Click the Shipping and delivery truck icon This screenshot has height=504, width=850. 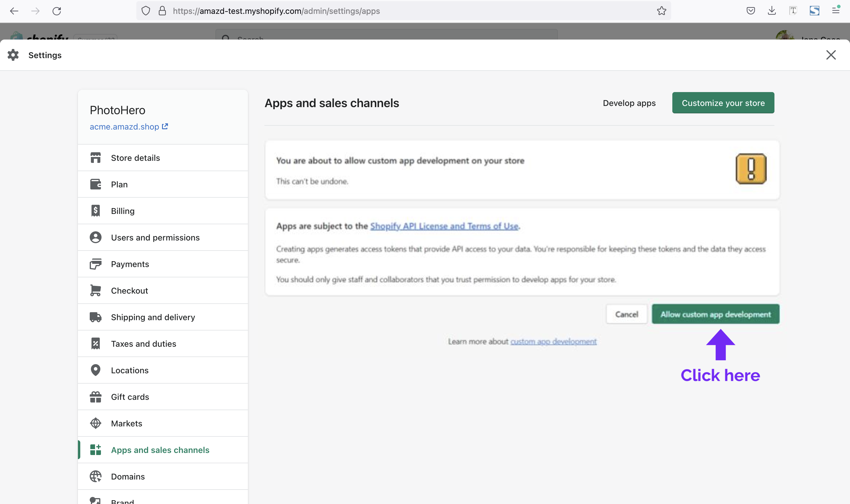[x=95, y=317]
